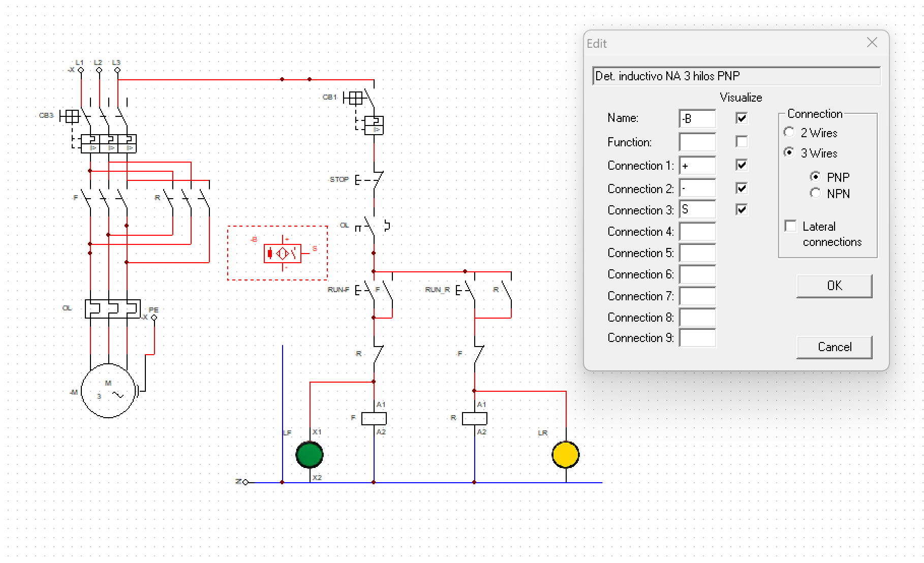Click inside the empty Function field

[x=697, y=142]
